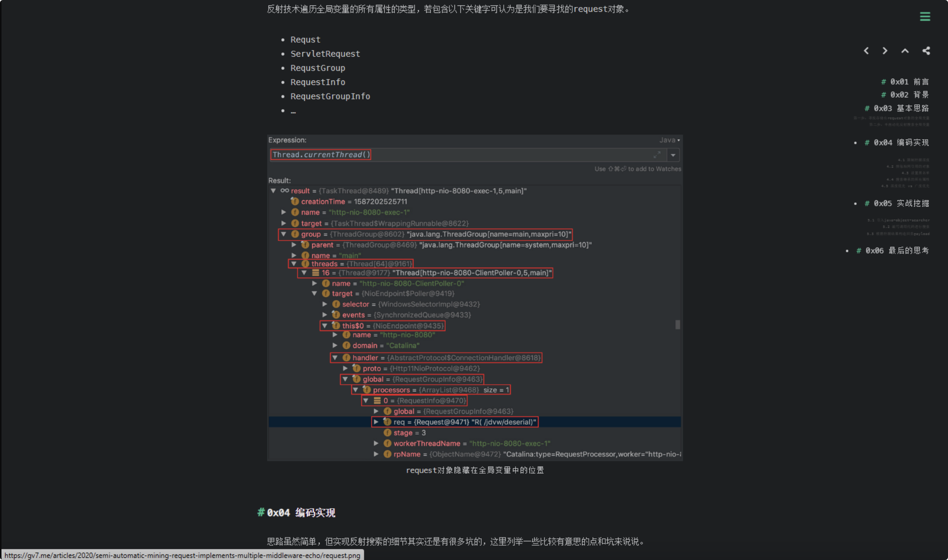Click the 'ServletRequest' bullet text

pos(325,54)
